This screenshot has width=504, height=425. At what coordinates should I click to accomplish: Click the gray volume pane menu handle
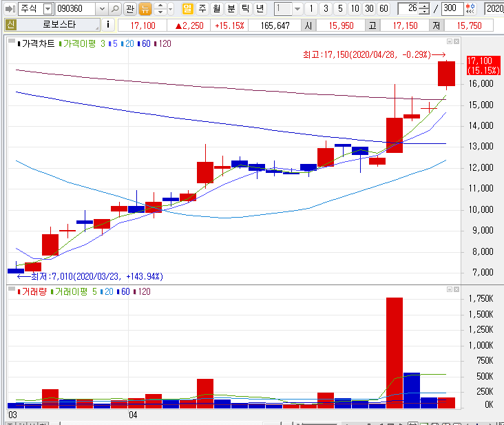point(12,289)
